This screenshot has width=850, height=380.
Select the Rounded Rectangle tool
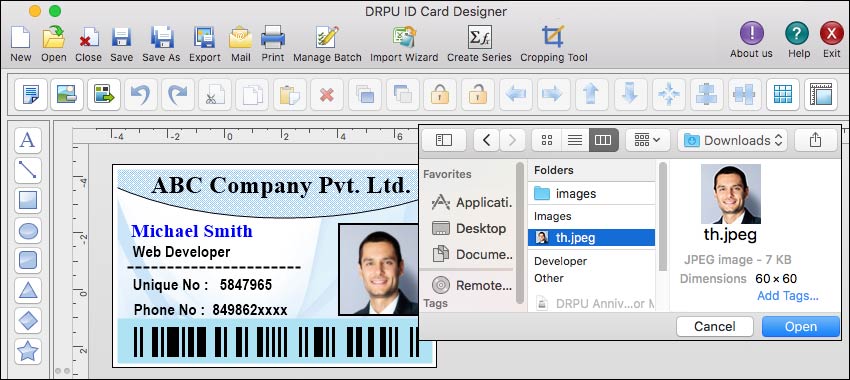[28, 261]
